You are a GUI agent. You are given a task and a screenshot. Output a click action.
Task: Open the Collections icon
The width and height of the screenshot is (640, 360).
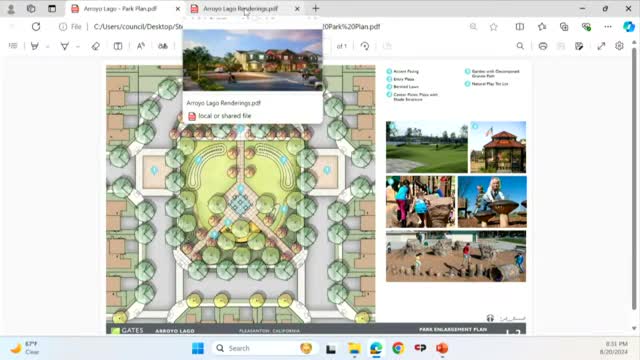tap(564, 27)
